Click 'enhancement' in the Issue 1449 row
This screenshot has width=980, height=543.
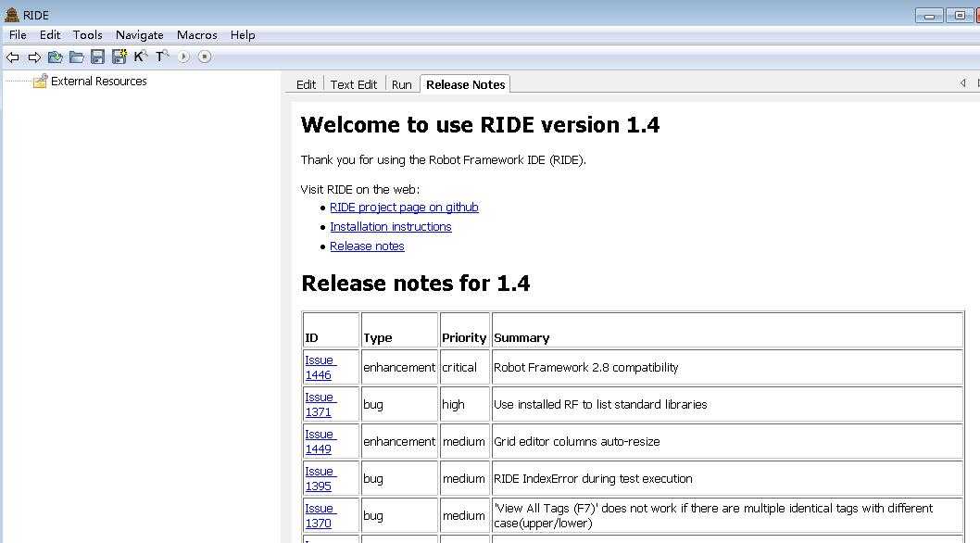pos(398,441)
